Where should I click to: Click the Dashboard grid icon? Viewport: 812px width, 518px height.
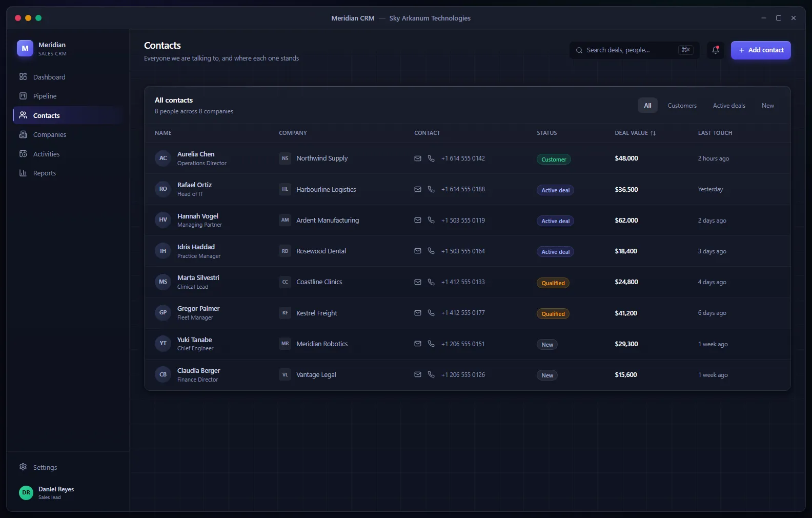click(x=23, y=76)
